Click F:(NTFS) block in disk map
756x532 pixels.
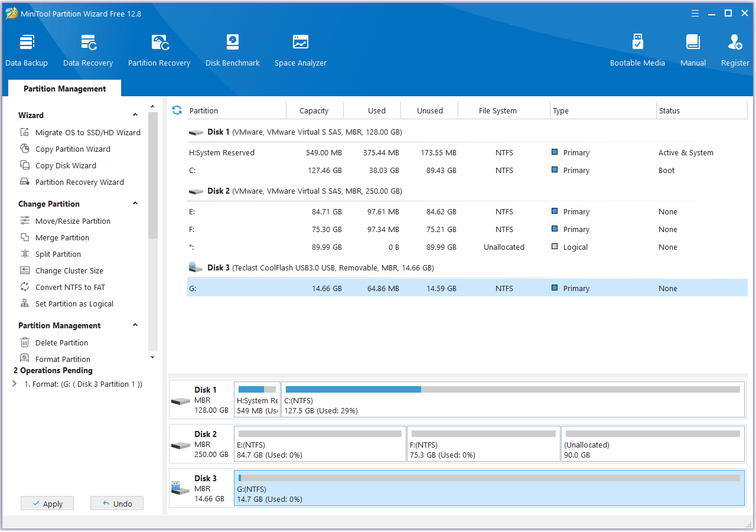[483, 443]
